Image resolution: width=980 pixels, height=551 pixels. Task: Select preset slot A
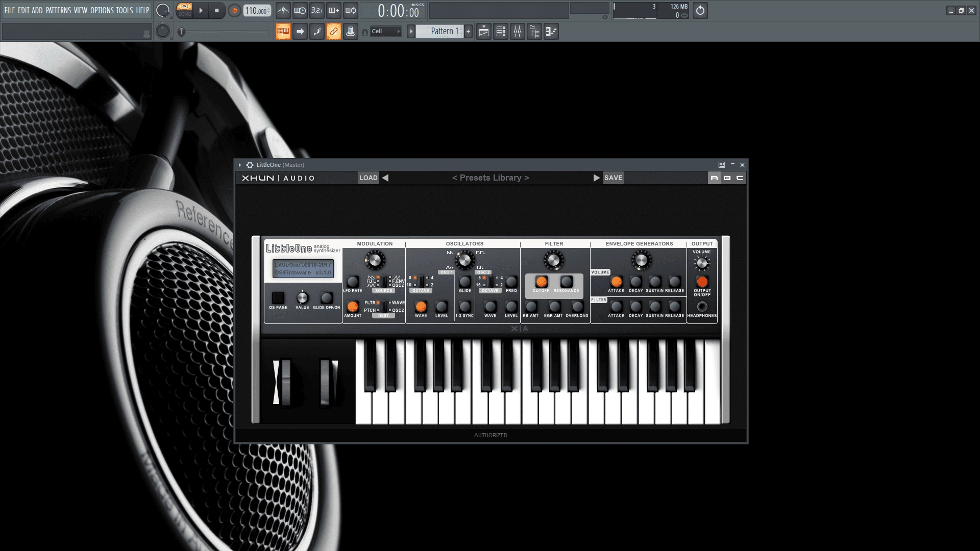[714, 178]
